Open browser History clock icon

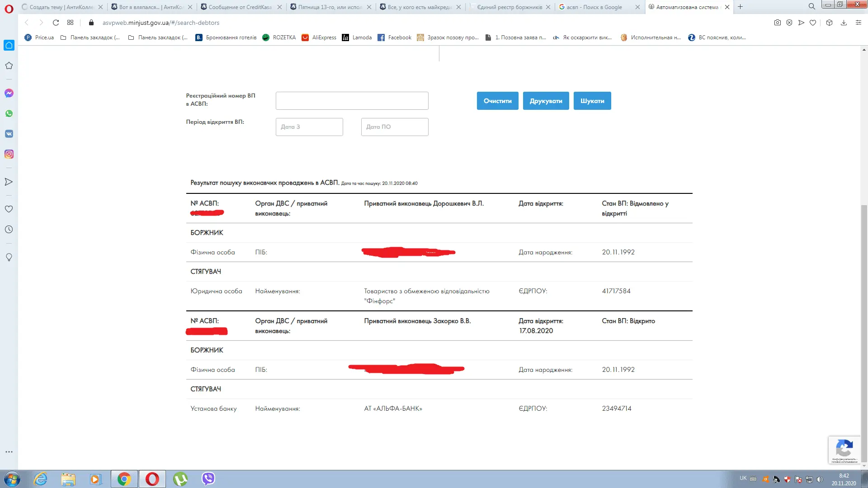pyautogui.click(x=9, y=230)
